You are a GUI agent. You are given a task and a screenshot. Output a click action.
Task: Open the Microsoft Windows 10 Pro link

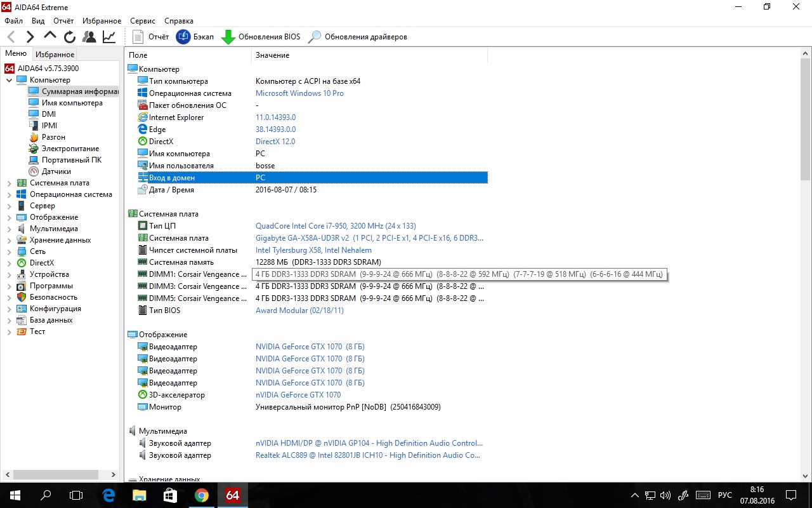299,93
